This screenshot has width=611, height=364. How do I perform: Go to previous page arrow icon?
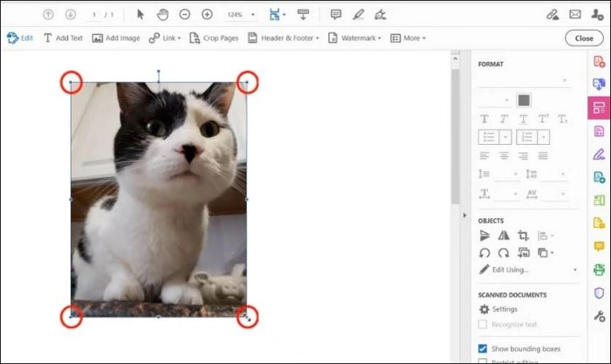pos(48,15)
